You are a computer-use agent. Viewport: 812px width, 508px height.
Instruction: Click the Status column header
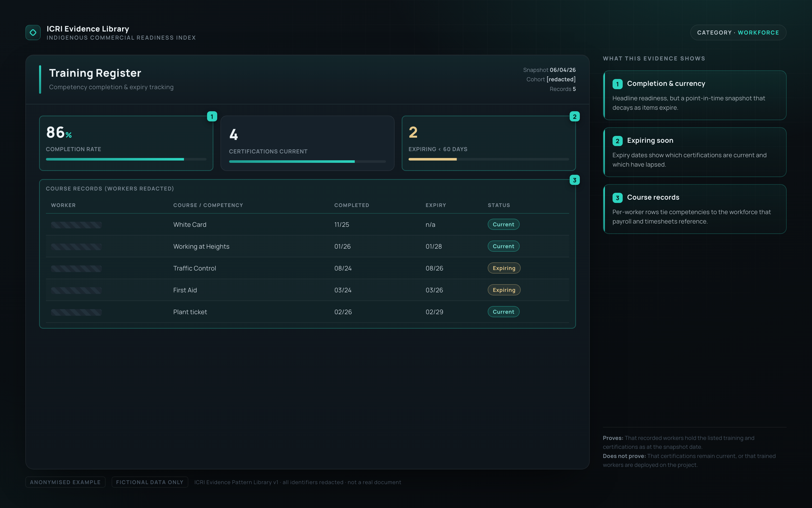coord(499,205)
